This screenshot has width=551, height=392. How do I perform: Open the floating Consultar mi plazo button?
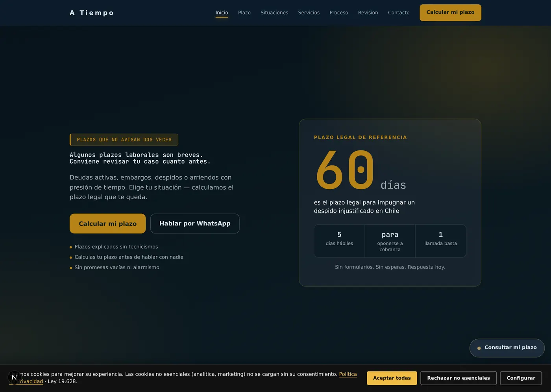point(507,348)
